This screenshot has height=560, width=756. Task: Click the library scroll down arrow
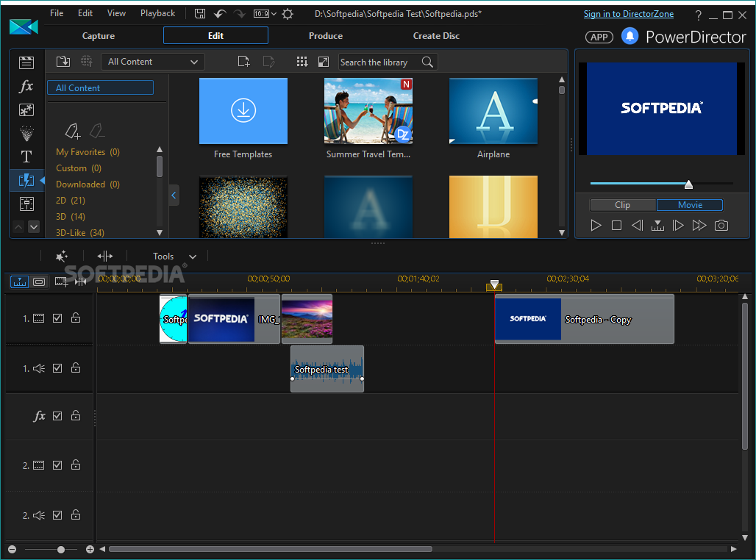[x=562, y=233]
